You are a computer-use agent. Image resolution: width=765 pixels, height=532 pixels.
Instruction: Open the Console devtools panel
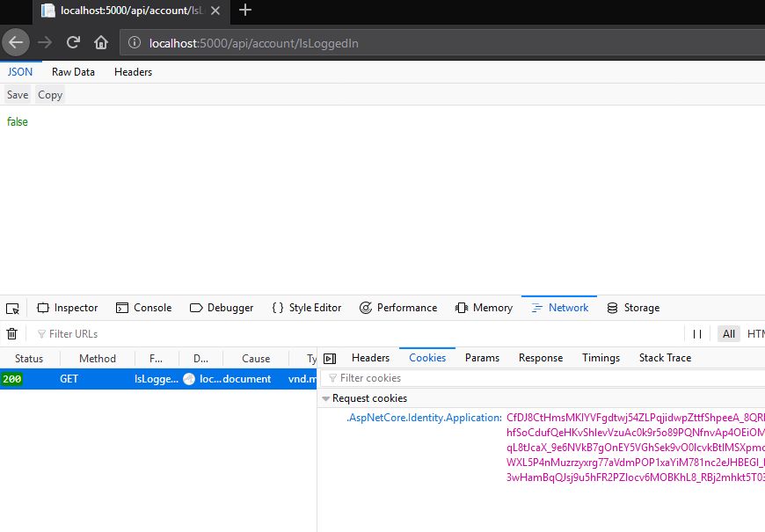[144, 308]
